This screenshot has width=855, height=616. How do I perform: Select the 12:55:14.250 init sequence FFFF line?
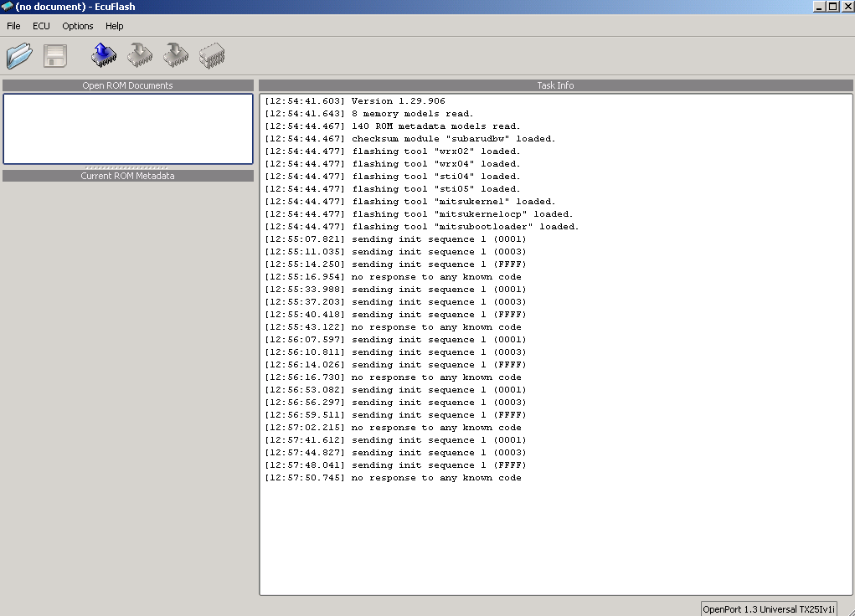[x=396, y=264]
